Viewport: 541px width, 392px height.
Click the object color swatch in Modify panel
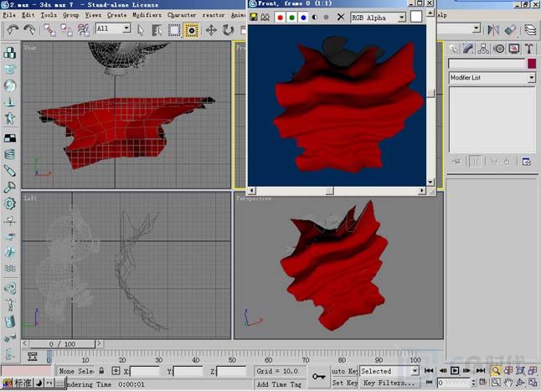[532, 64]
